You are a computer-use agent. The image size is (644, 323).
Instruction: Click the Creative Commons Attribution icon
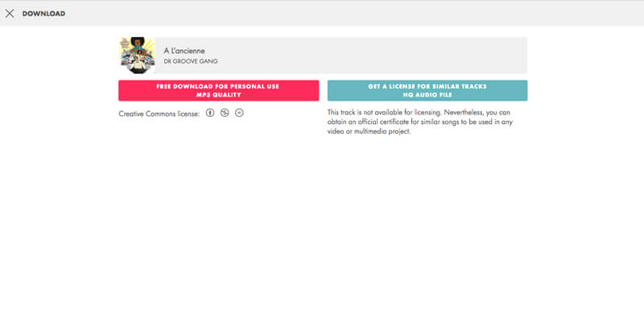(210, 113)
